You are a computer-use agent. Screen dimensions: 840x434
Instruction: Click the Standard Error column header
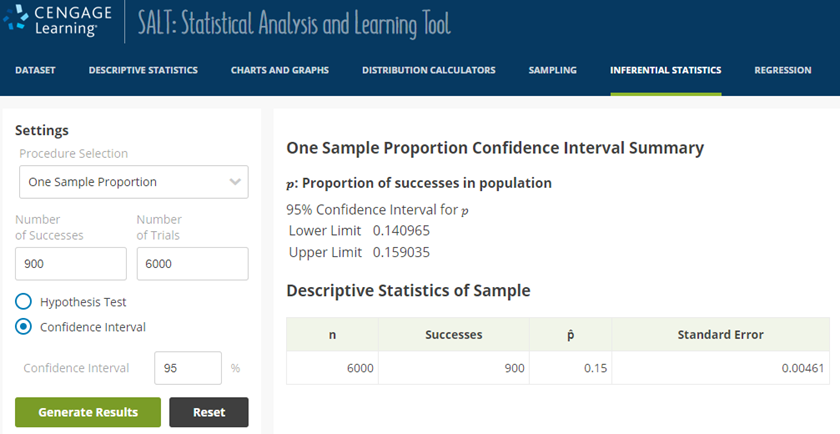(720, 335)
